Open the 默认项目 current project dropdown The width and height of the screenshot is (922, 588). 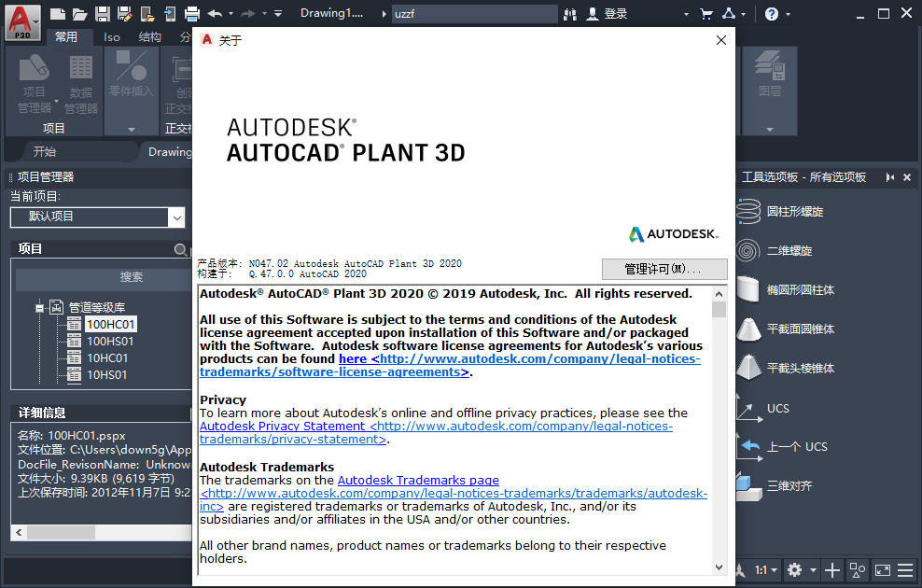click(x=175, y=217)
